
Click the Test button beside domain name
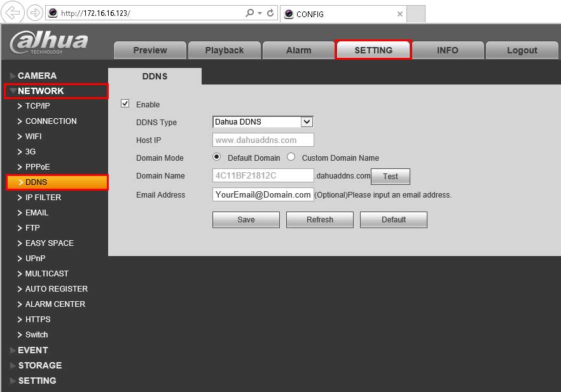tap(391, 177)
